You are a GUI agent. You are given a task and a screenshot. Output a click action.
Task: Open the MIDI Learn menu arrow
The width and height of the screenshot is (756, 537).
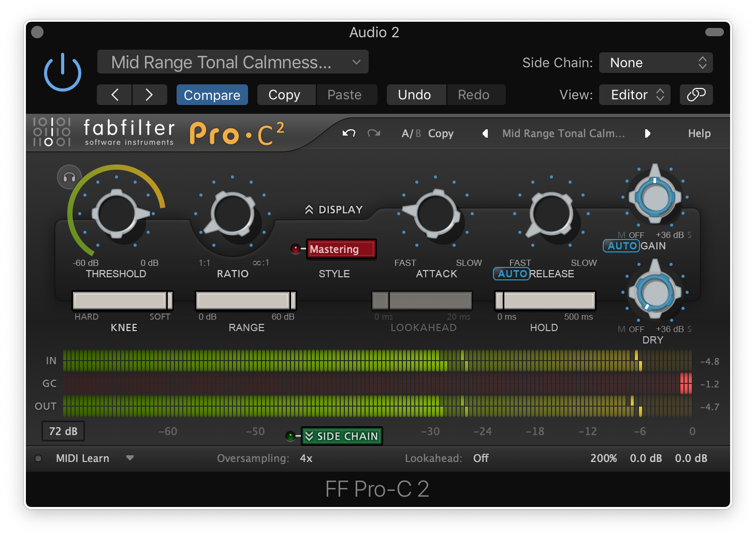click(130, 458)
